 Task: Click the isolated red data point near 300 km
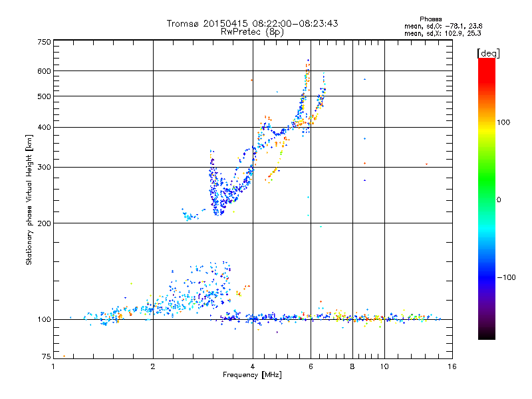[x=426, y=164]
